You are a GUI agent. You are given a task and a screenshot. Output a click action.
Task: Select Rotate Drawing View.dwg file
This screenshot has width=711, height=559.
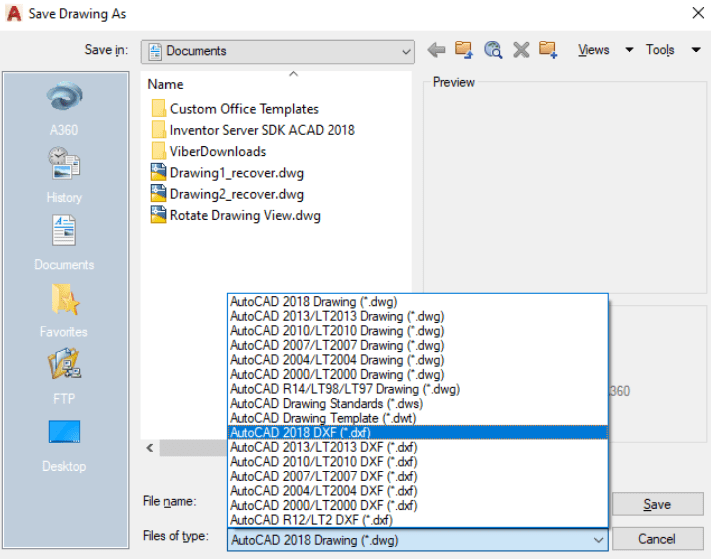coord(235,215)
